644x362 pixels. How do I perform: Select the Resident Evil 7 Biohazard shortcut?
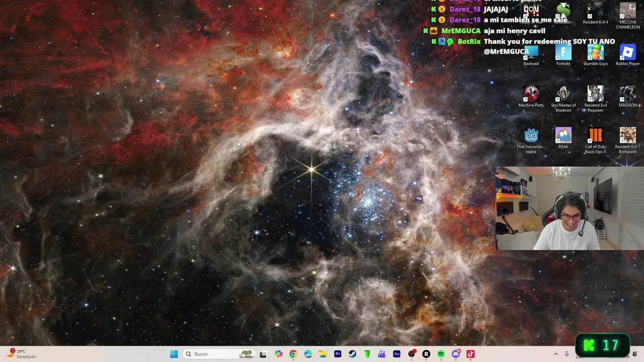click(627, 141)
